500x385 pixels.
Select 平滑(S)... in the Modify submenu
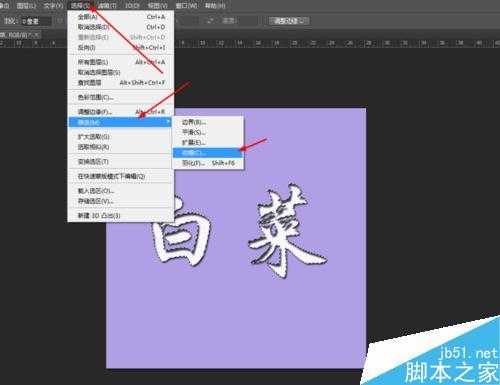coord(208,132)
